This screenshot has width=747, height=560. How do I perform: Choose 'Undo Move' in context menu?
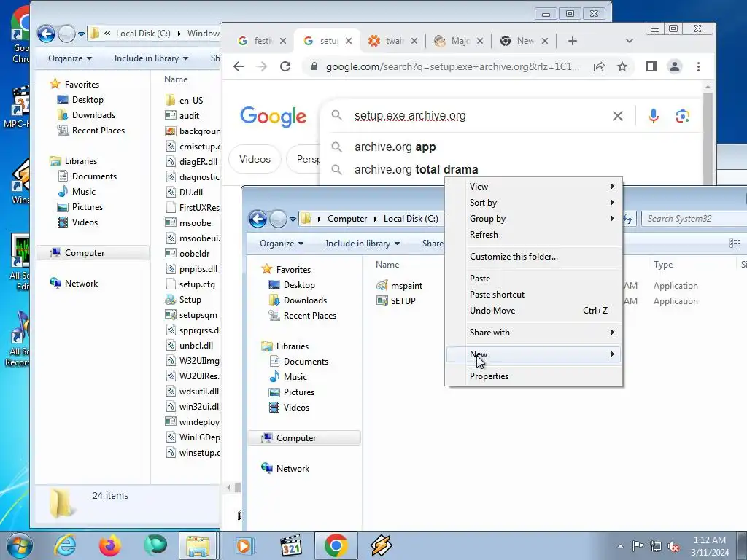(533, 311)
